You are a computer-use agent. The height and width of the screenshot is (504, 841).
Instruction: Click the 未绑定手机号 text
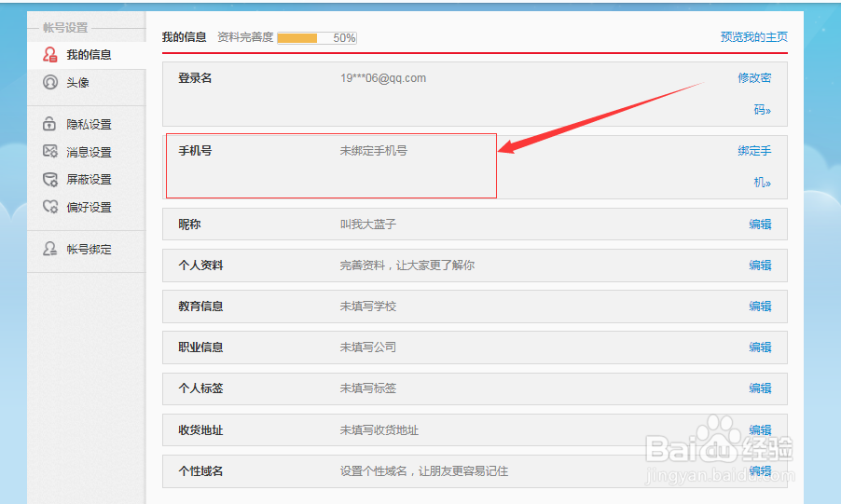(373, 151)
